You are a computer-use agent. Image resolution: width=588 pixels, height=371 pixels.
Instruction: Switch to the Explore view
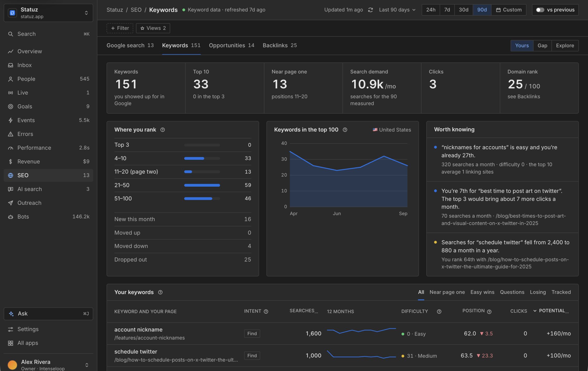pyautogui.click(x=565, y=46)
